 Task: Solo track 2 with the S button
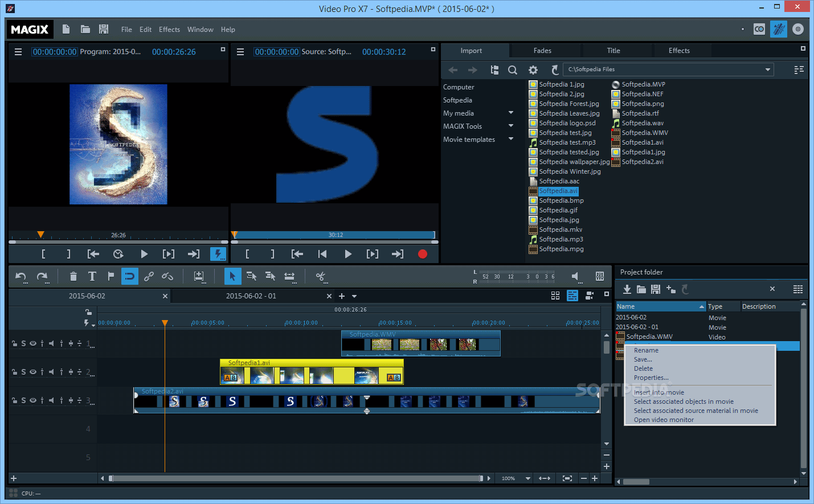tap(23, 372)
